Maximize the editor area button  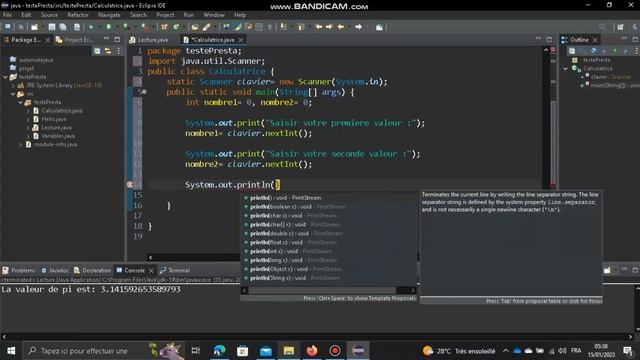point(549,40)
